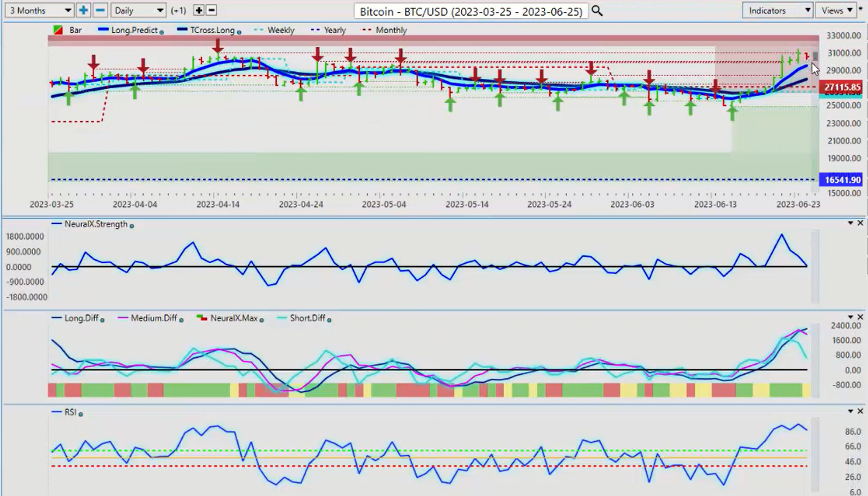Click the settings dot next to Medium.Diff
Image resolution: width=868 pixels, height=496 pixels.
tap(181, 320)
